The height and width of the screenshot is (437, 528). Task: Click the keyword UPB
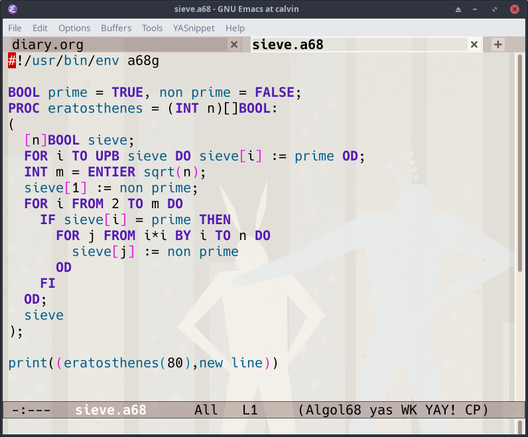(x=107, y=156)
